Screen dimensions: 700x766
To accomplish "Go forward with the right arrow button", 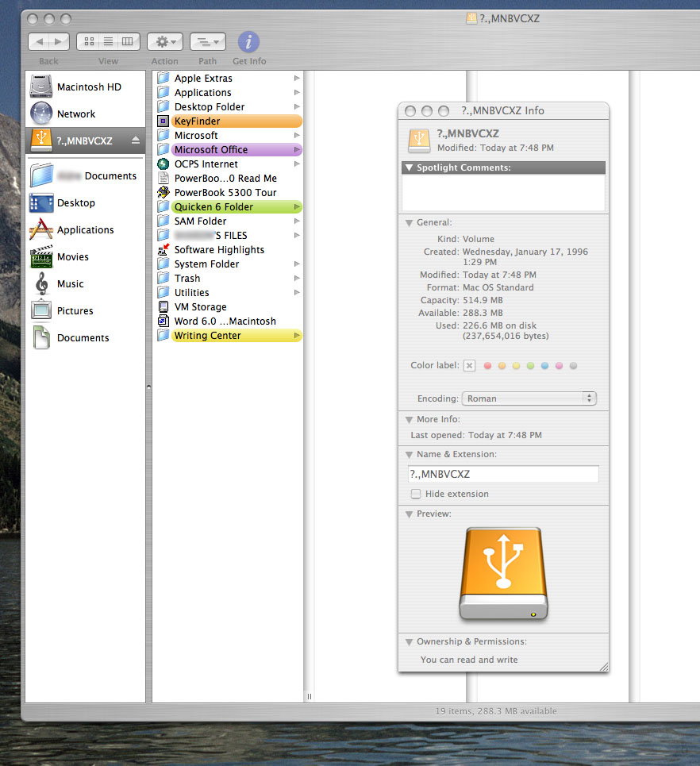I will (x=59, y=42).
